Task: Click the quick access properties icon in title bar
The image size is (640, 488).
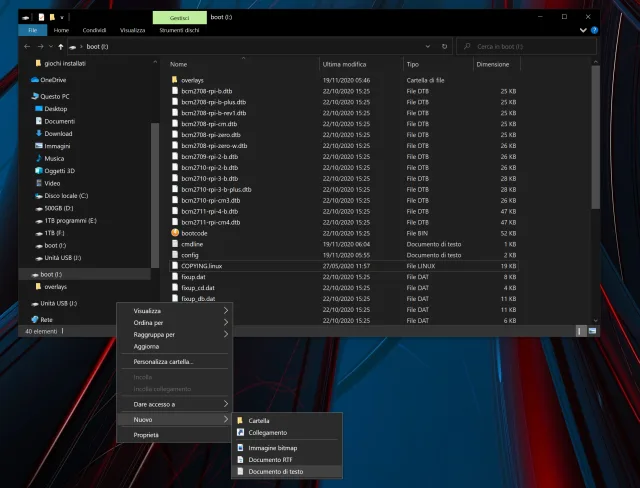Action: pos(41,17)
